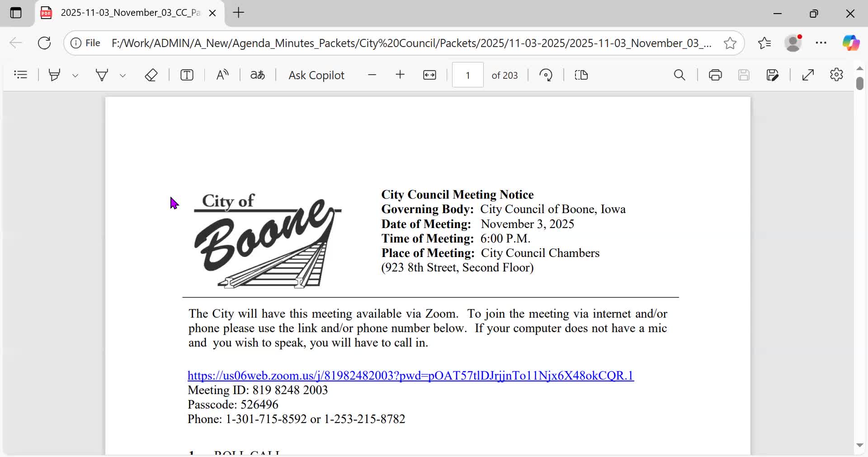Click '(923 8th Street, Second Floor)' text

click(x=457, y=267)
